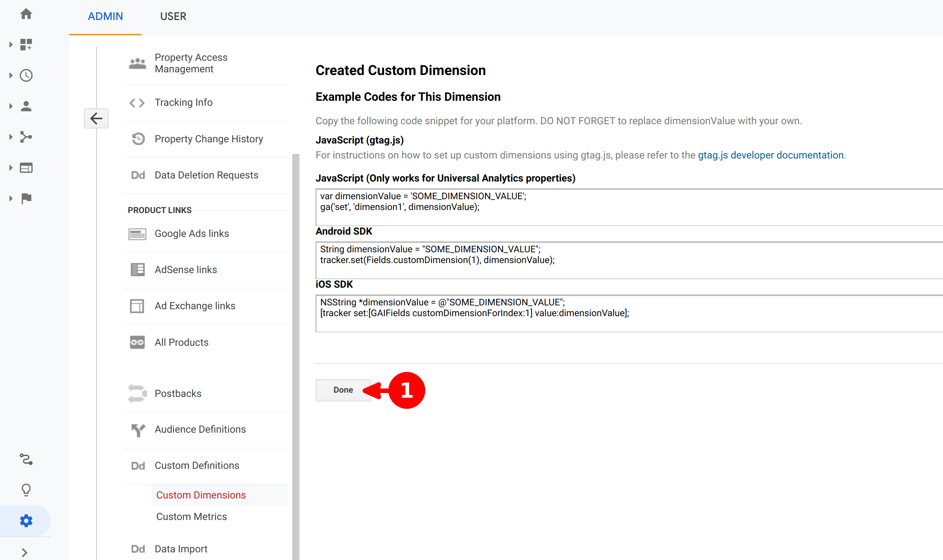Open the Acquisition branching arrows icon
The width and height of the screenshot is (943, 560).
click(26, 137)
